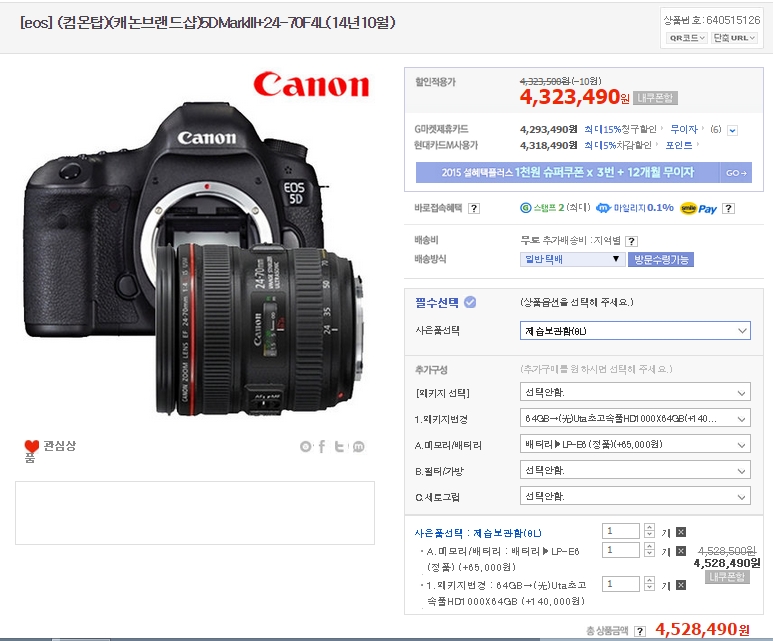Click the blue 마일리지 mileage icon
Screen dimensions: 773x641
tap(603, 208)
